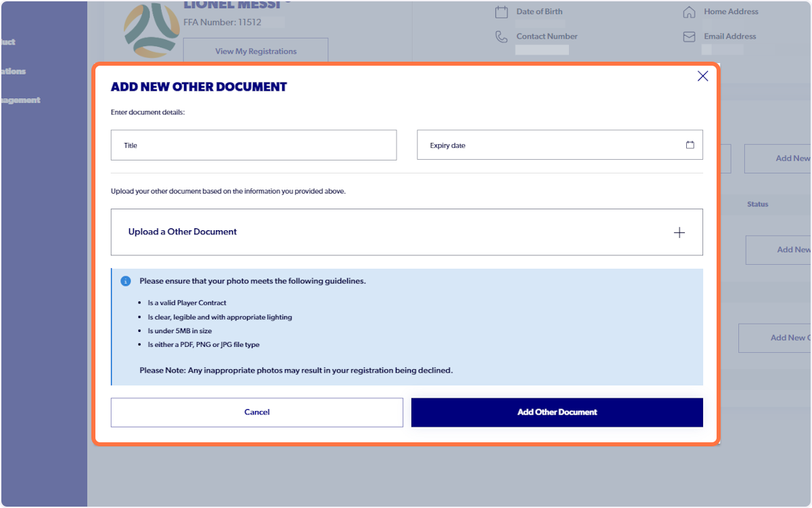Click the 'Is a valid Player Contract' text
Image resolution: width=812 pixels, height=508 pixels.
187,303
